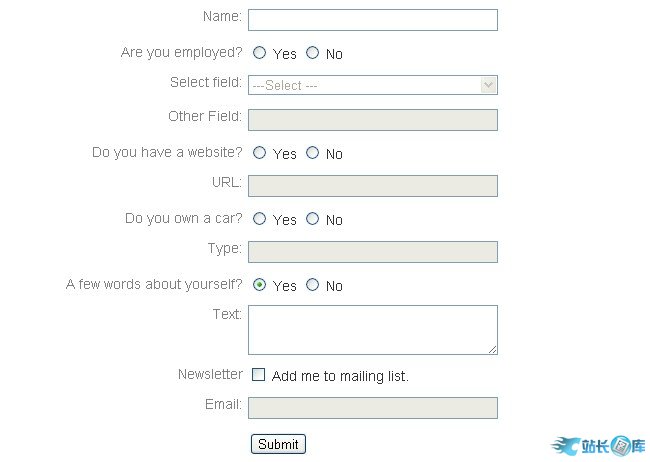Pick Yes for Do you own a car
Screen dimensions: 650x462
click(x=260, y=219)
